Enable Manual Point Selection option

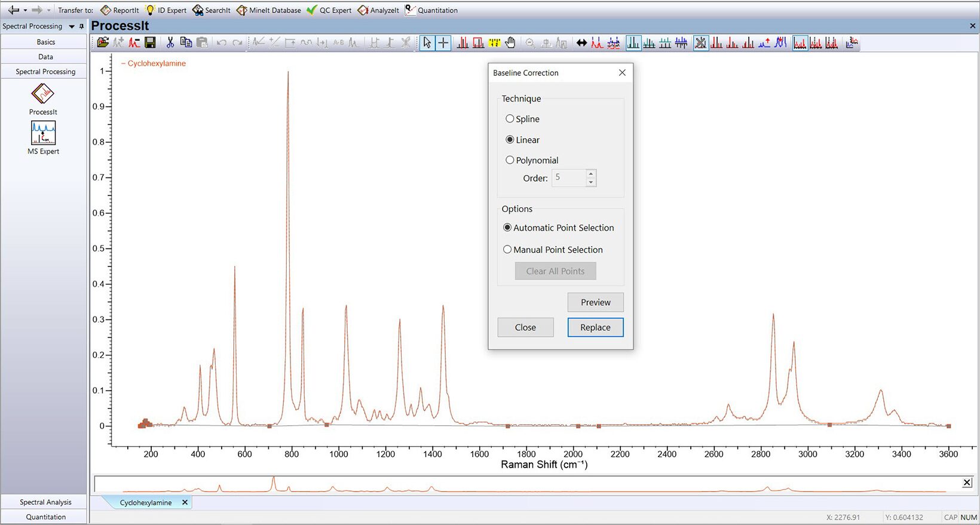[x=507, y=250]
